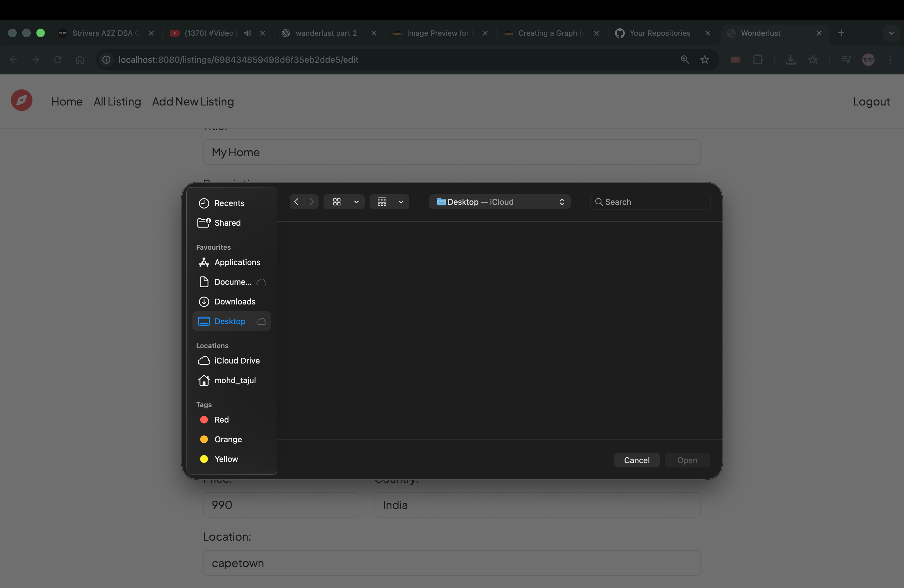Switch to Your Repositories GitHub tab
Viewport: 904px width, 588px height.
click(660, 33)
